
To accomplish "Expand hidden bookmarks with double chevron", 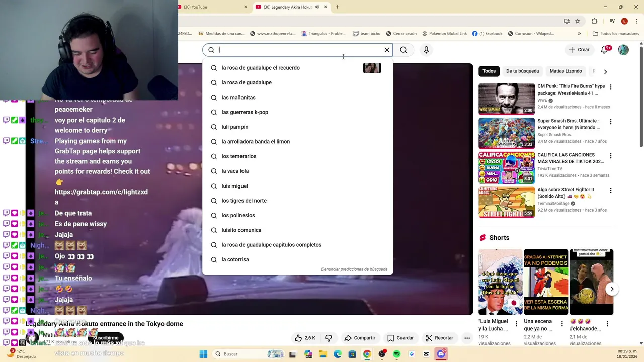I will pyautogui.click(x=579, y=34).
